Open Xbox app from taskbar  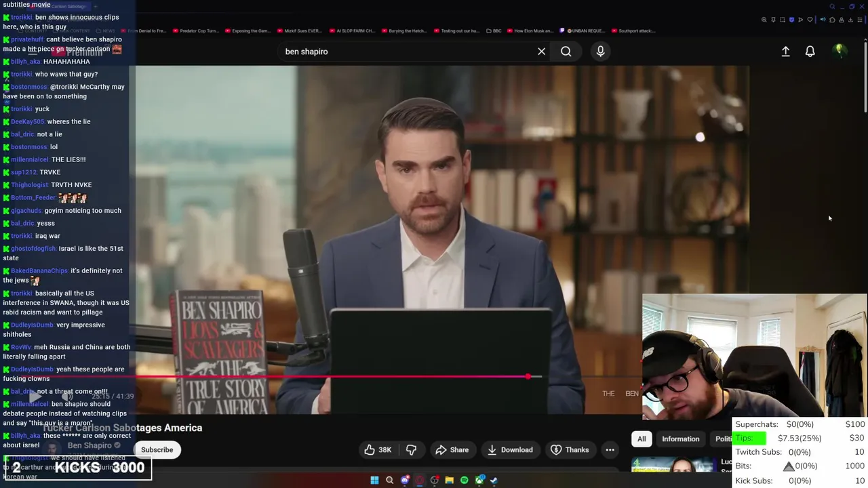pyautogui.click(x=480, y=480)
